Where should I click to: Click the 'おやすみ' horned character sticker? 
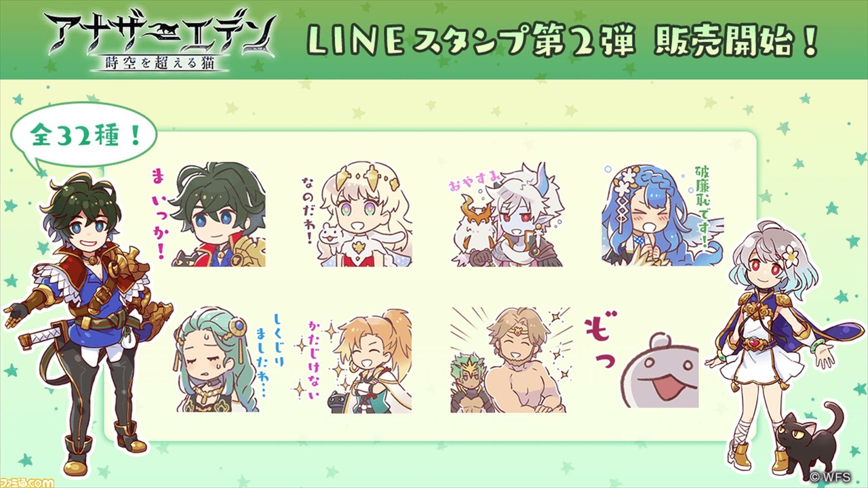tap(505, 215)
